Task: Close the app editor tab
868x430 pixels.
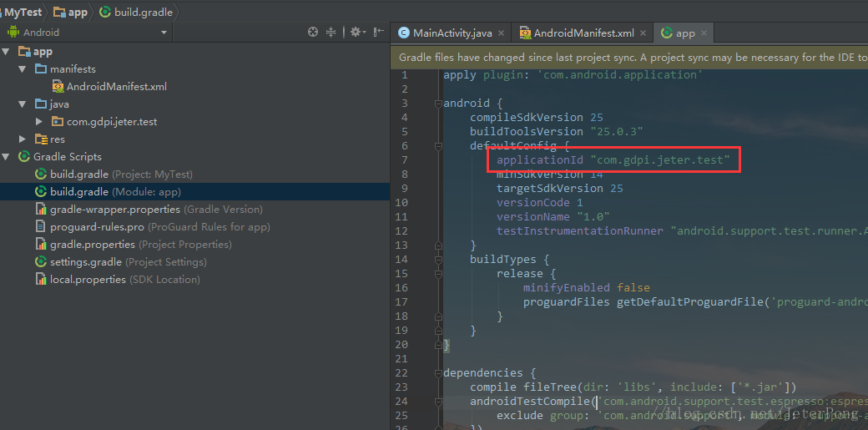Action: click(x=704, y=33)
